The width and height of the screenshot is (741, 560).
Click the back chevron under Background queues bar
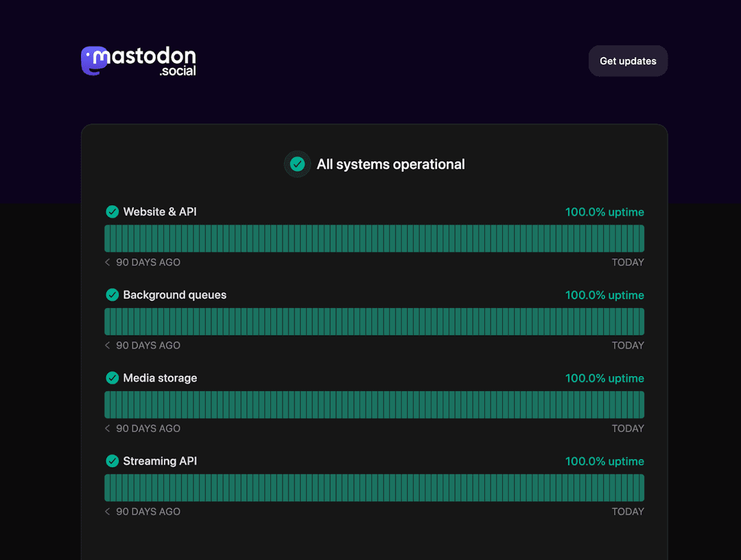(107, 345)
